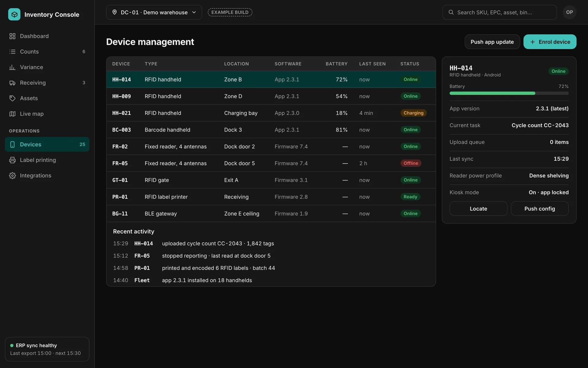Image resolution: width=588 pixels, height=368 pixels.
Task: Click the Variance bar chart icon
Action: pos(12,67)
